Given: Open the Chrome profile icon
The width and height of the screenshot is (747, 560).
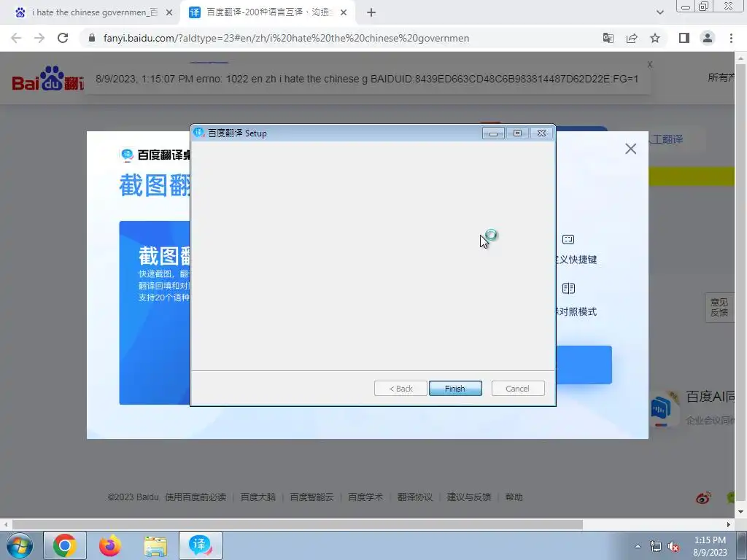Looking at the screenshot, I should 708,38.
